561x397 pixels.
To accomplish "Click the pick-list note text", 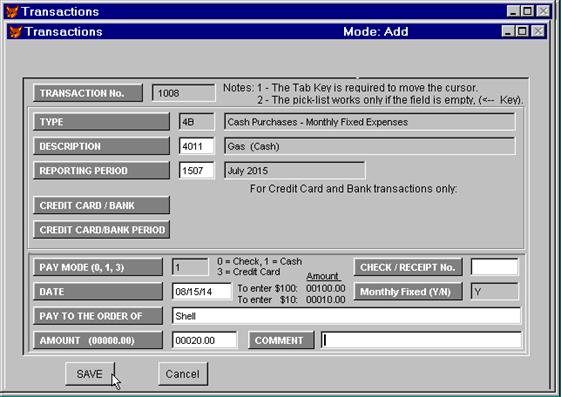I will click(x=390, y=100).
